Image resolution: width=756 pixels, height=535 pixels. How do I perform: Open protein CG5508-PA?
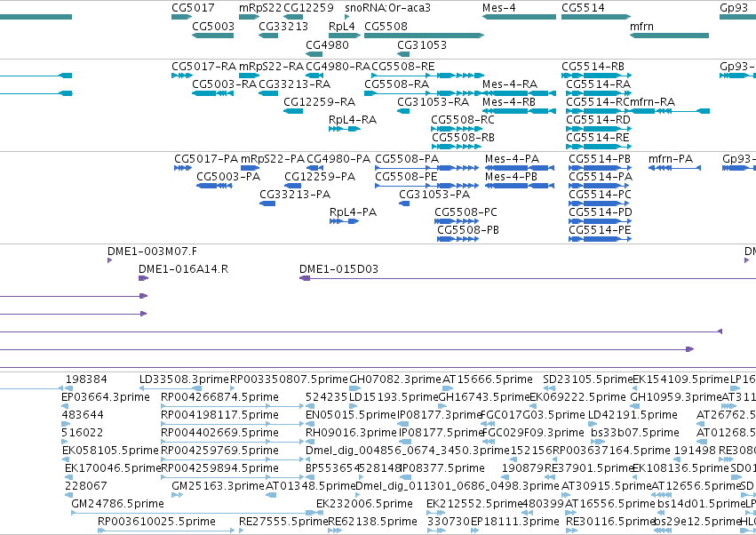[x=426, y=168]
